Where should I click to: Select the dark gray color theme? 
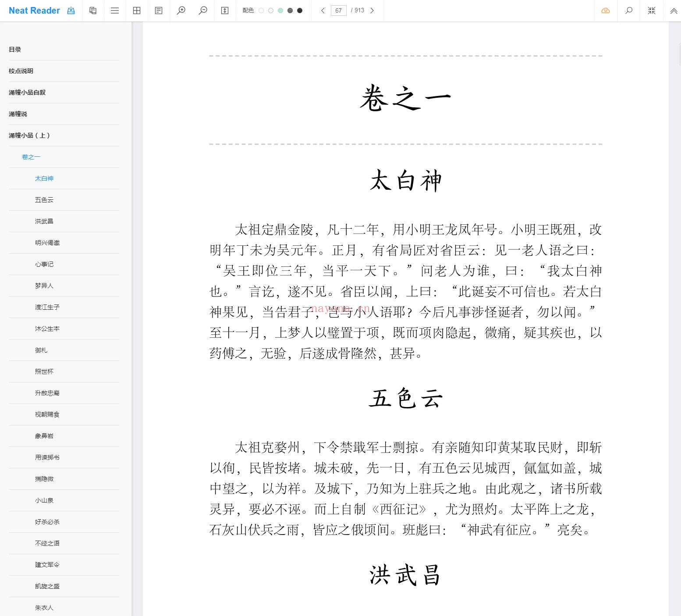click(290, 11)
